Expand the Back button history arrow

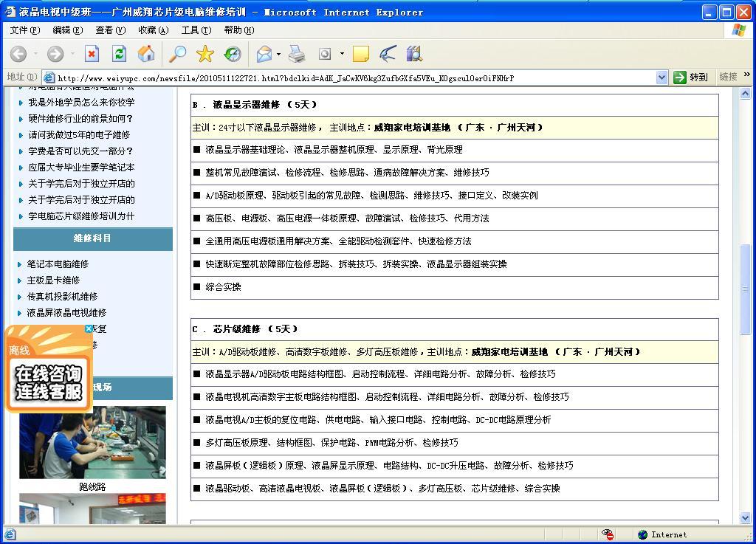click(35, 54)
